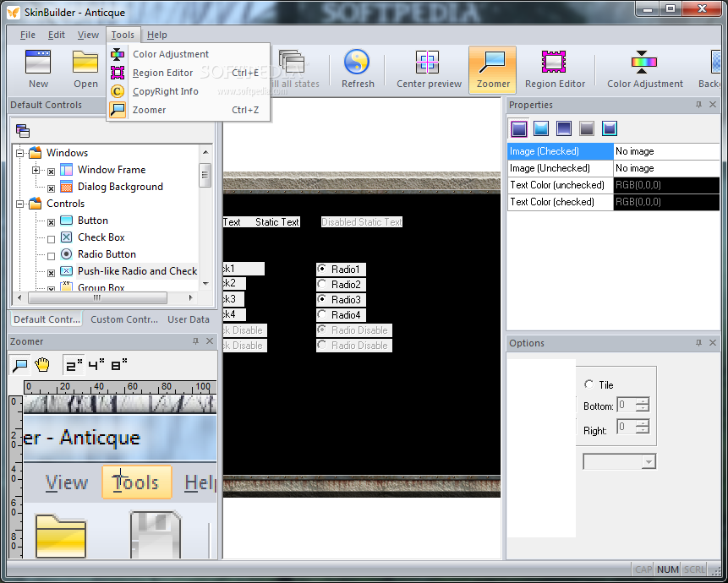
Task: Toggle the Button item checkbox
Action: (51, 222)
